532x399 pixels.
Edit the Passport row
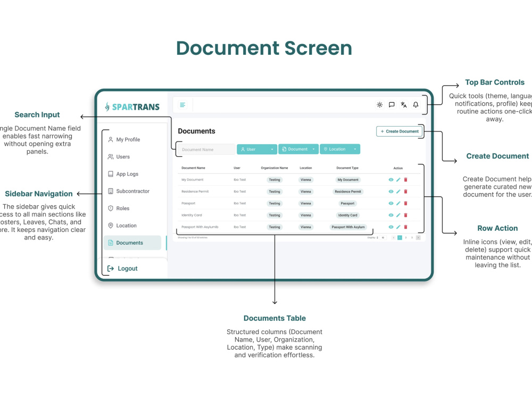[398, 203]
